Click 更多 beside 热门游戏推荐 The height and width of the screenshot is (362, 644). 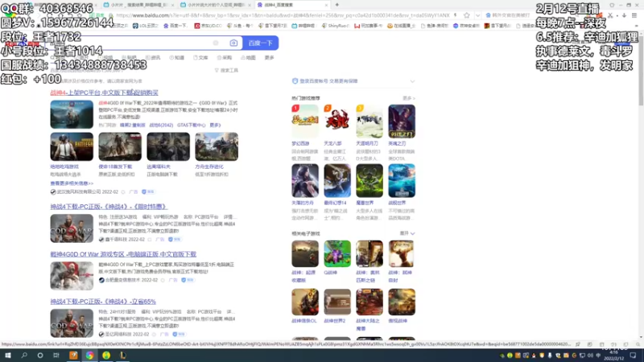pyautogui.click(x=409, y=98)
